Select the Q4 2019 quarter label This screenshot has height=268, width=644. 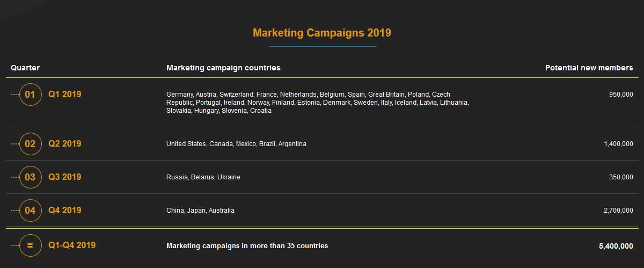64,211
